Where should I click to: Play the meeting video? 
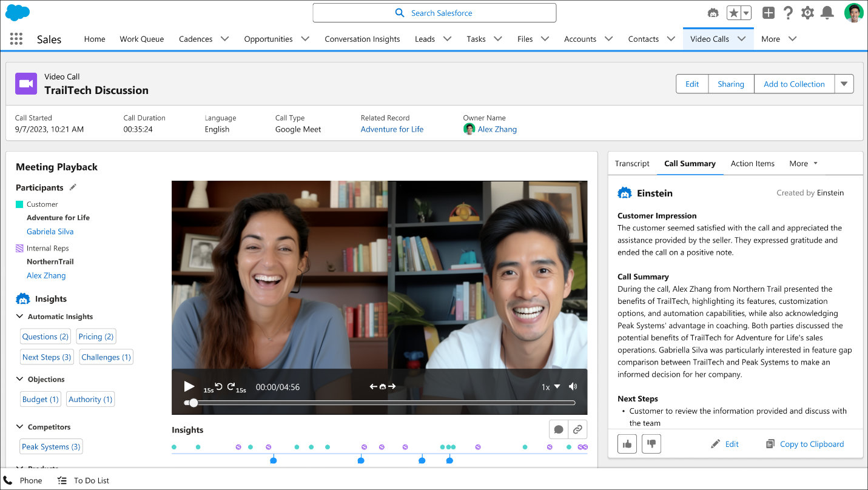(189, 387)
